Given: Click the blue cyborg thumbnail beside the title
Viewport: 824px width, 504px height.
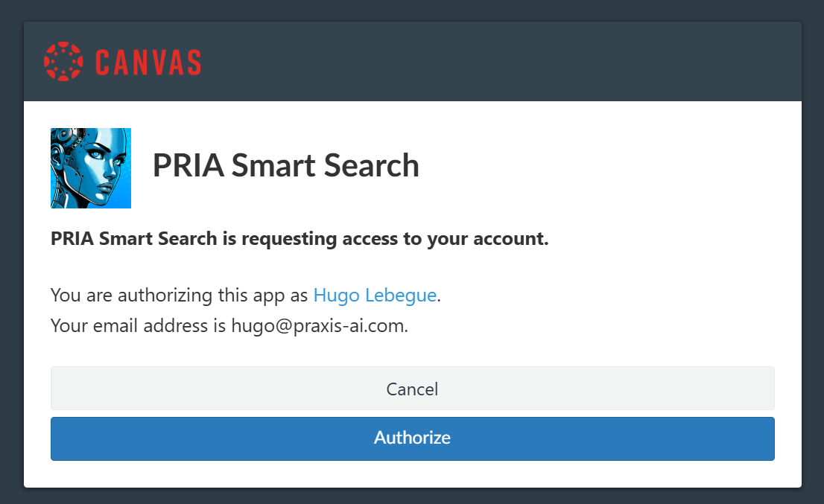Looking at the screenshot, I should click(x=90, y=168).
